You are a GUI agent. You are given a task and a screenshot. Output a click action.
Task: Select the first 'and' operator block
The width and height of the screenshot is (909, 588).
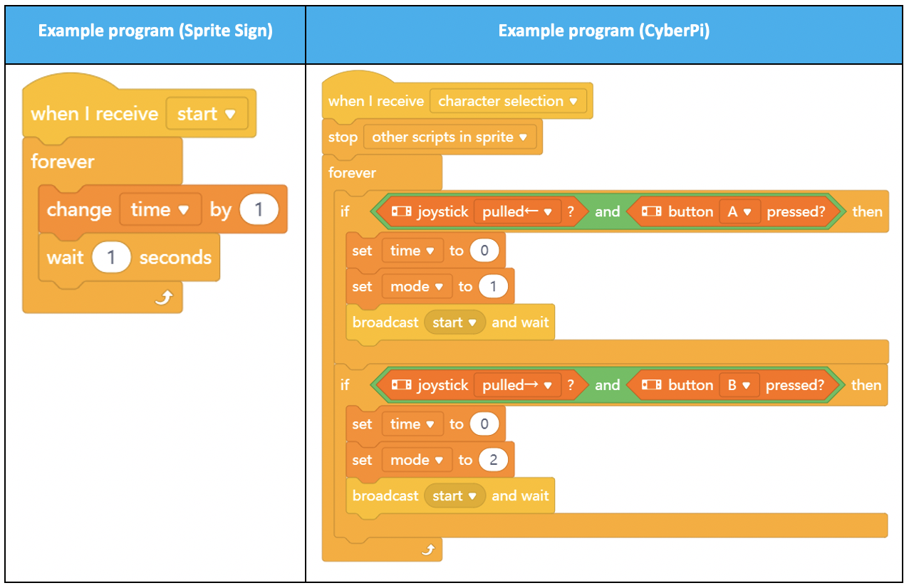[x=608, y=211]
